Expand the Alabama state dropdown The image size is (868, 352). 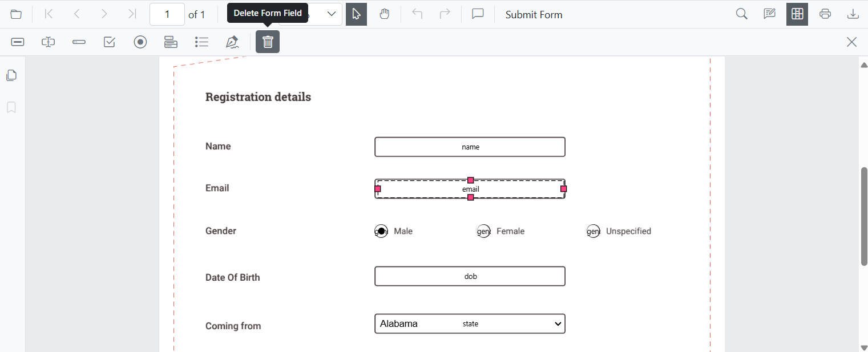(x=470, y=323)
